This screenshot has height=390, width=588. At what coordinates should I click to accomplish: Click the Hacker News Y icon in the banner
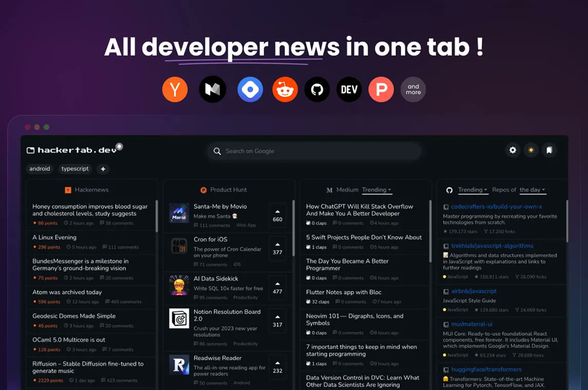pyautogui.click(x=175, y=90)
